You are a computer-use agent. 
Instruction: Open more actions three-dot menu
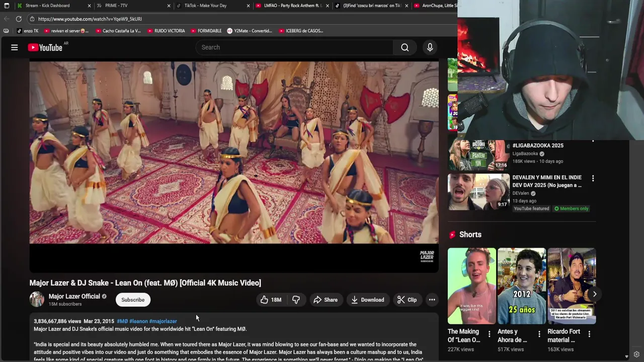pos(432,300)
